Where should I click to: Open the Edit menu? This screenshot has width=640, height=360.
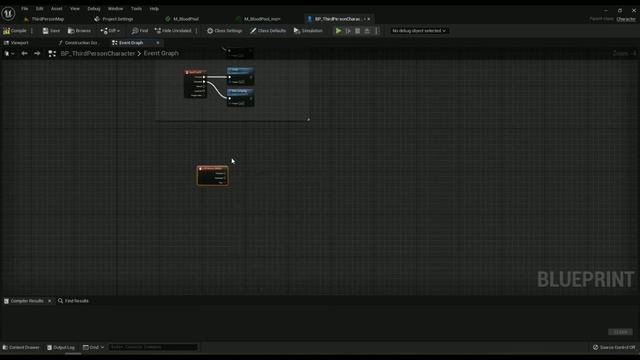point(39,9)
